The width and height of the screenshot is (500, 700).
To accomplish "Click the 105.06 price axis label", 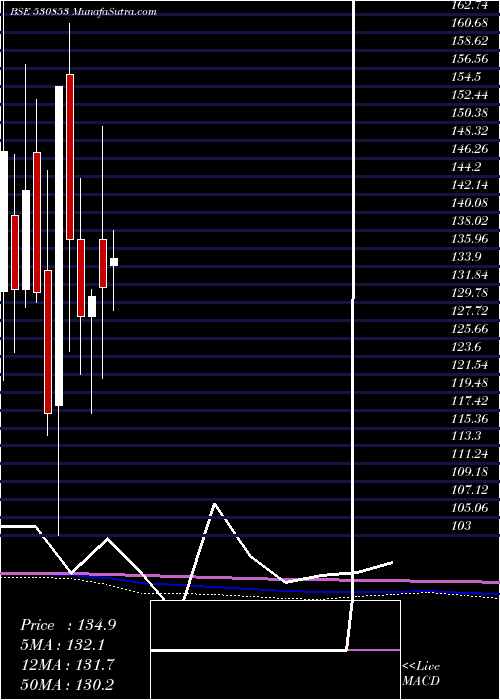I will [470, 508].
